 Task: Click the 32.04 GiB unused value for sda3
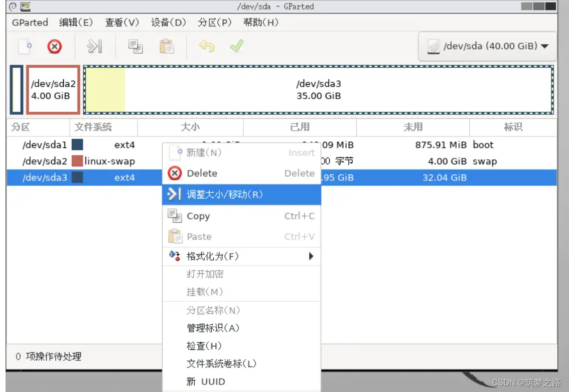point(445,177)
